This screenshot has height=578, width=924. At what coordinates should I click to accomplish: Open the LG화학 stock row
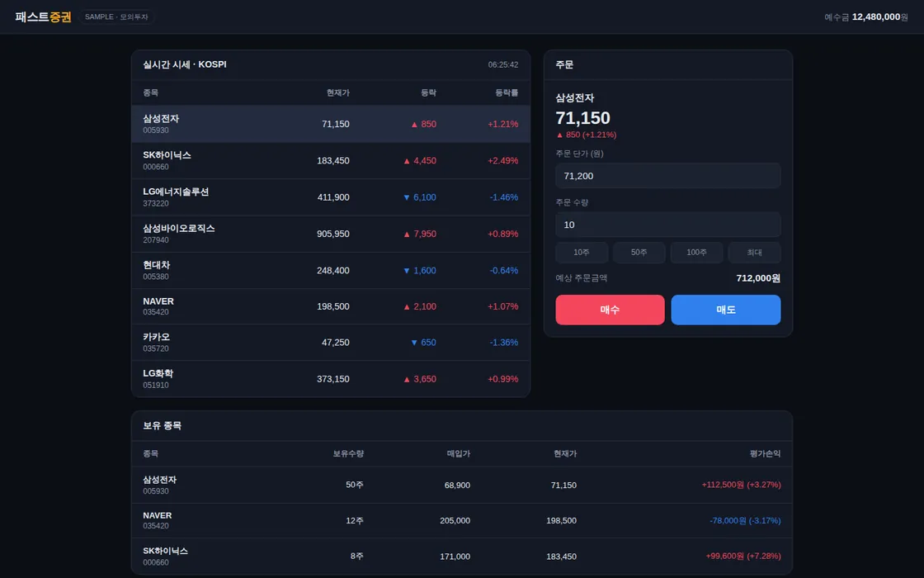[331, 379]
